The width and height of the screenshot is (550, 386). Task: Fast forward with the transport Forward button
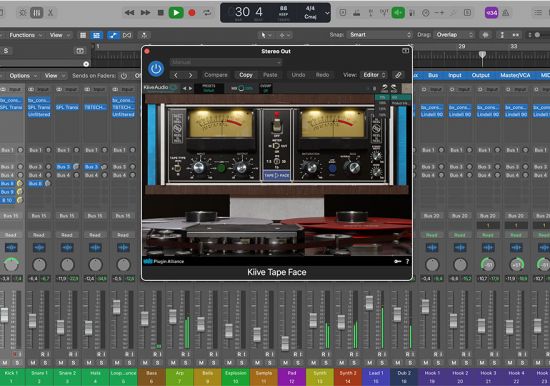(x=145, y=13)
